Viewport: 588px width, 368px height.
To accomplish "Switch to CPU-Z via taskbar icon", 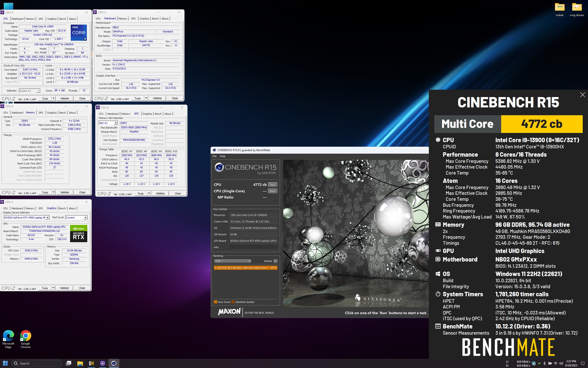I will (102, 363).
